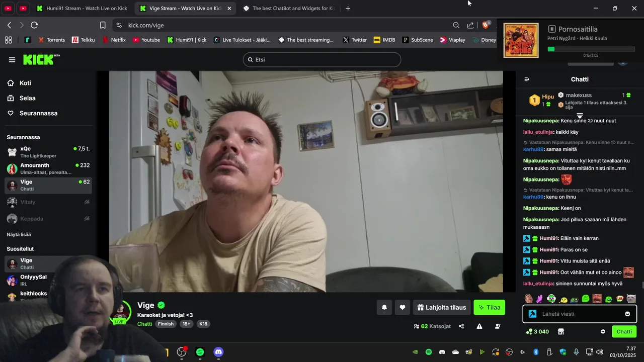The image size is (644, 362).
Task: Click the kick.com/vige address bar
Action: coord(282,25)
